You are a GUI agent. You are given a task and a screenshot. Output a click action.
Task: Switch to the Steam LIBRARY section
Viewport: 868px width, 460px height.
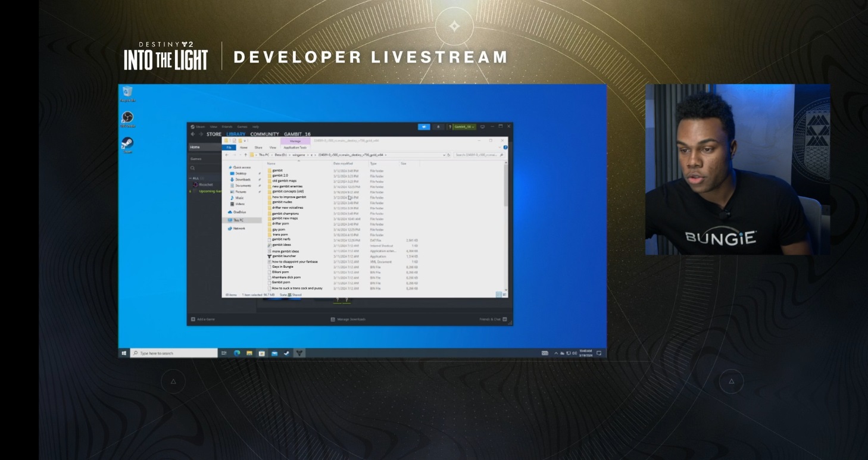coord(236,134)
